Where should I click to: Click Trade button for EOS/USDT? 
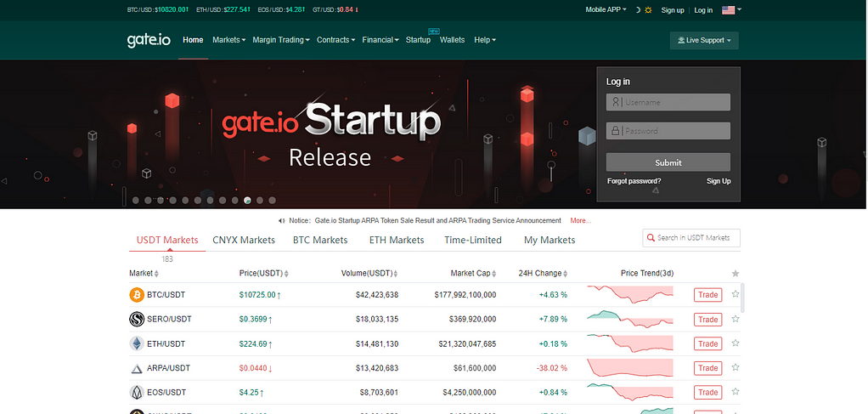pyautogui.click(x=708, y=393)
